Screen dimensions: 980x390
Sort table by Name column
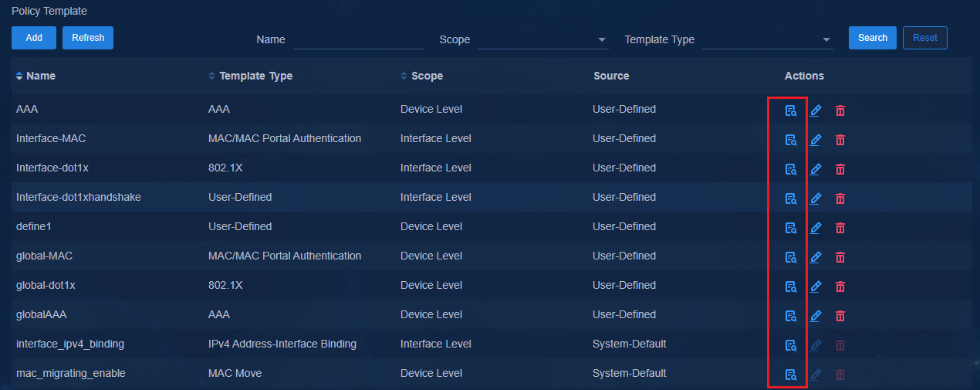click(35, 76)
